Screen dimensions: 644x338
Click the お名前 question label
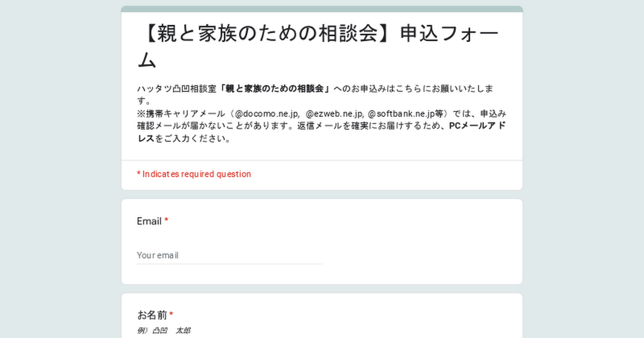click(152, 315)
